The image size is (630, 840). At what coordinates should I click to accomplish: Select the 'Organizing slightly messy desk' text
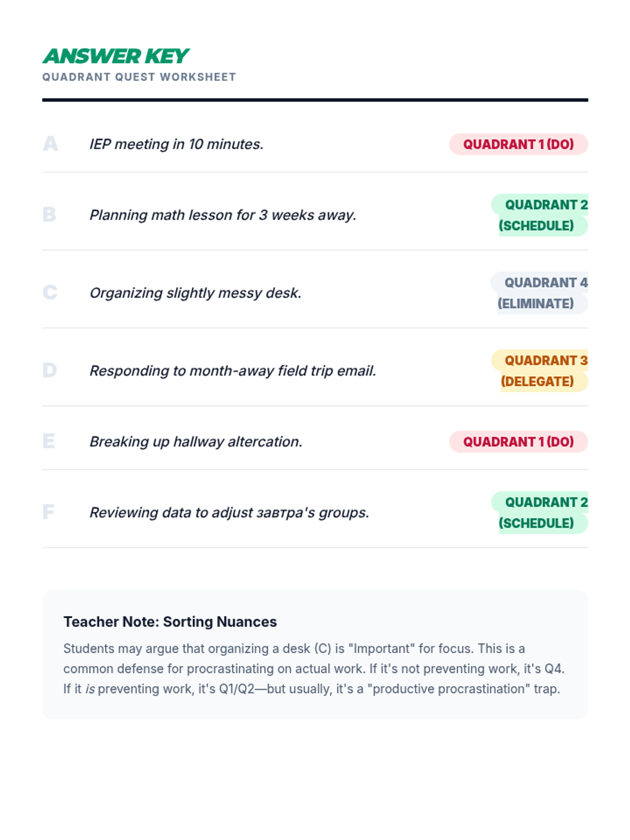point(195,293)
